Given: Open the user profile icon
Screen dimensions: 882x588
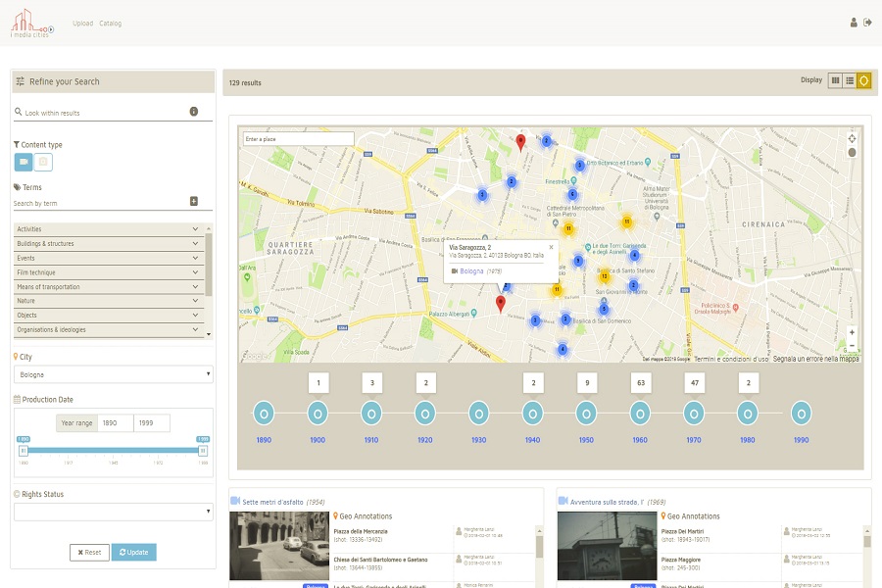Looking at the screenshot, I should 854,23.
